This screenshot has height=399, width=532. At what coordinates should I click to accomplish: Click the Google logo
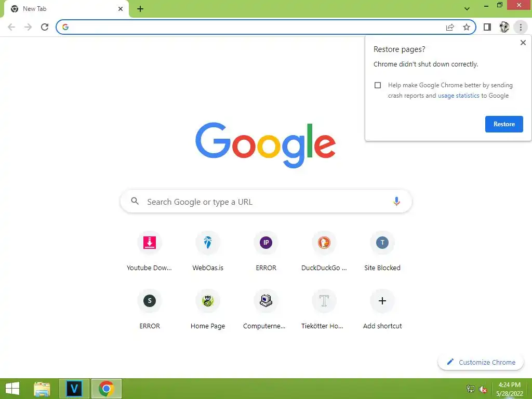click(x=265, y=145)
